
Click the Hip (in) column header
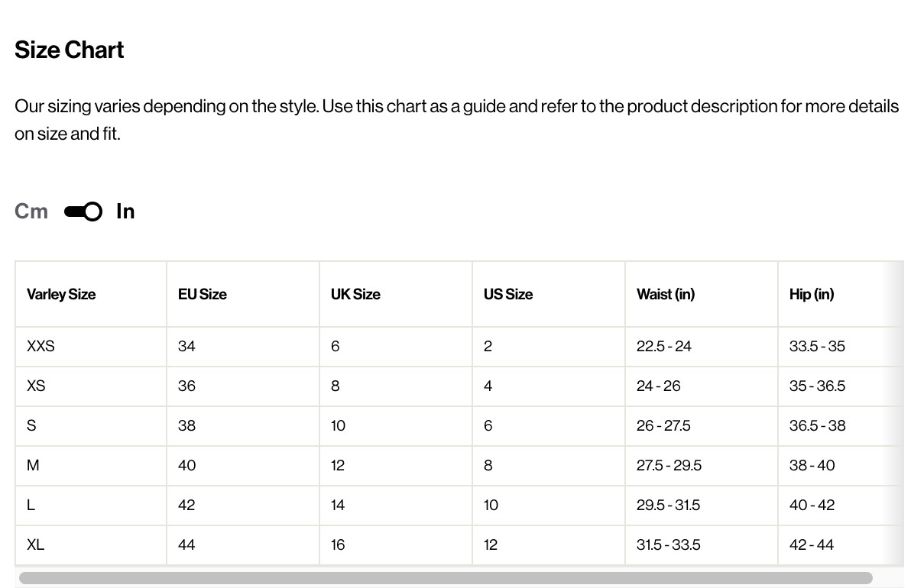812,294
